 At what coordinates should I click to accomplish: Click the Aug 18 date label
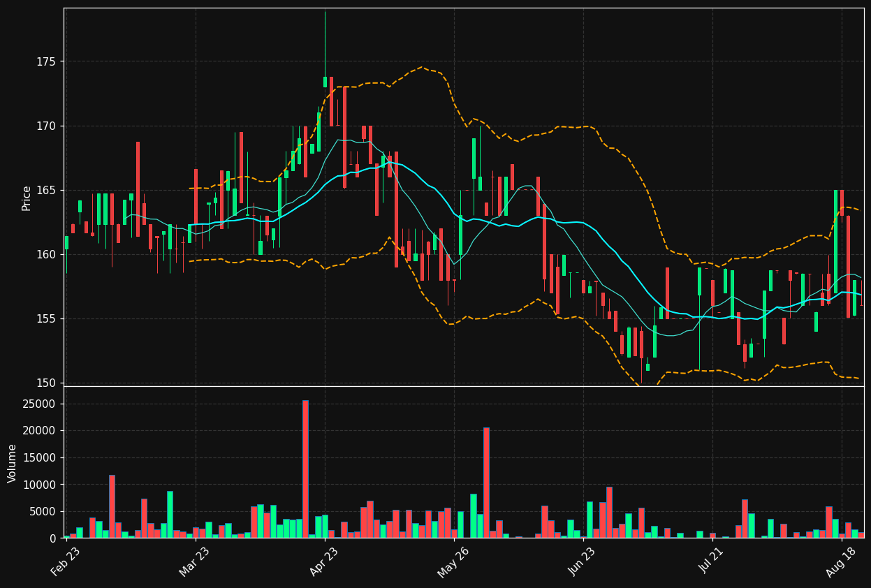[841, 562]
